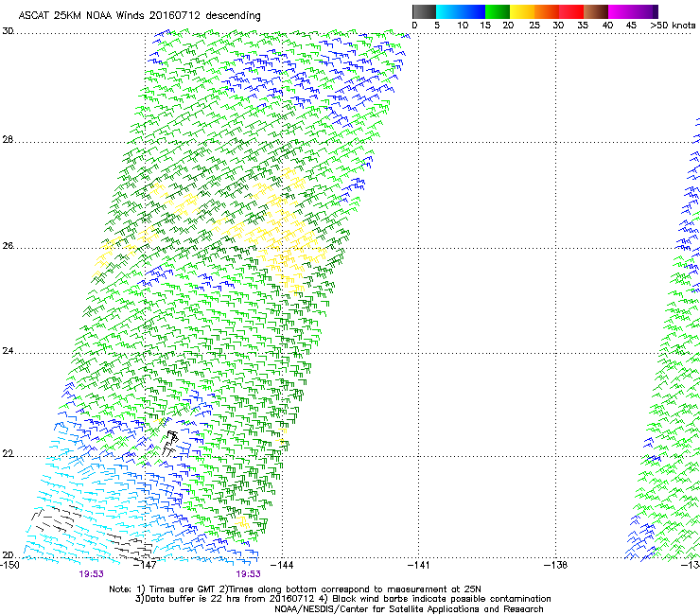This screenshot has height=615, width=700.
Task: Click the magenta-purple 40–50 knots legend segment
Action: [x=633, y=11]
